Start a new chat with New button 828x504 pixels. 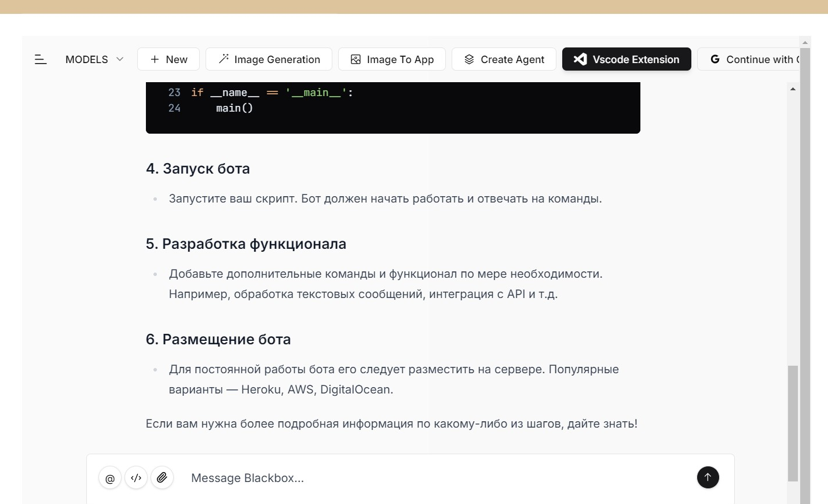168,59
